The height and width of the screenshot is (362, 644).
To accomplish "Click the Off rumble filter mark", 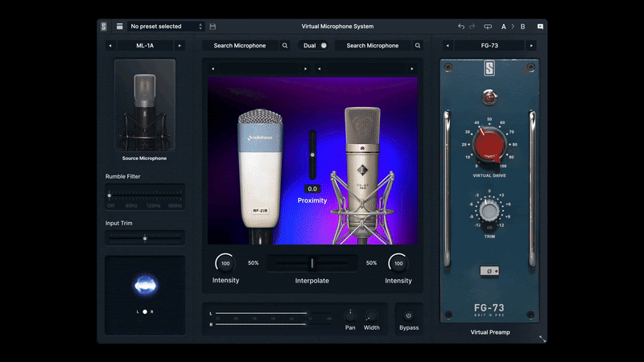I will tap(111, 206).
